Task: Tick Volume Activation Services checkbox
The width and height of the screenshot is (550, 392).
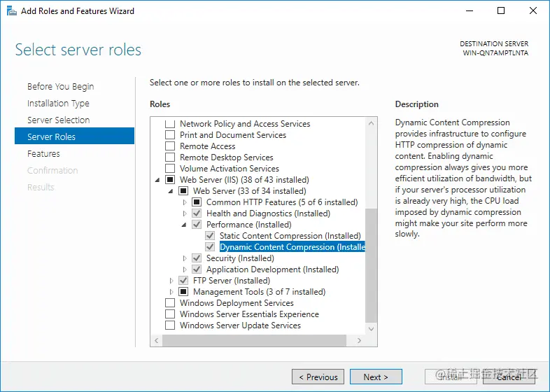Action: (170, 169)
